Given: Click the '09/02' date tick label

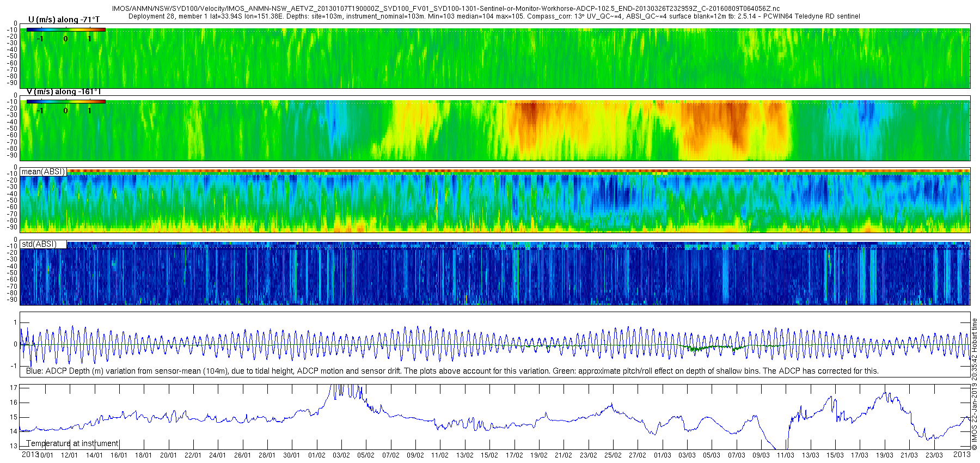Looking at the screenshot, I should tap(415, 455).
